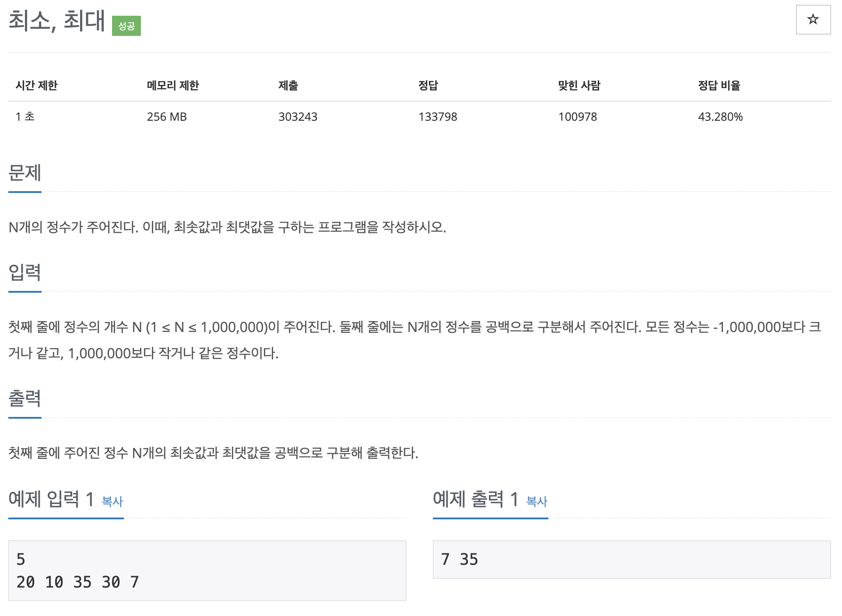Click the submission count 303243
This screenshot has height=616, width=842.
298,116
